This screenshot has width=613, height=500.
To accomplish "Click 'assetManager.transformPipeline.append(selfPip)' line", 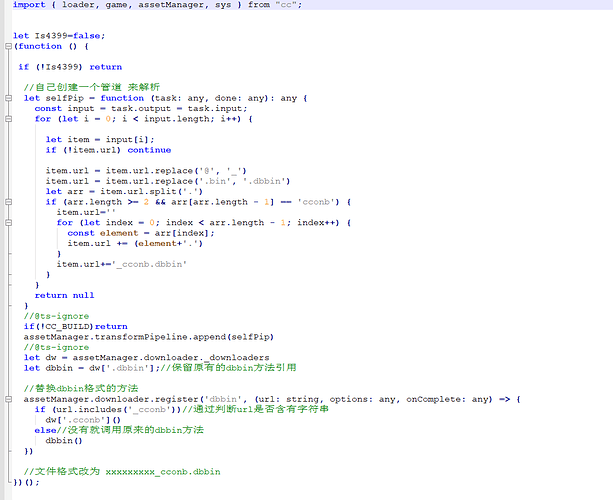I will [149, 337].
